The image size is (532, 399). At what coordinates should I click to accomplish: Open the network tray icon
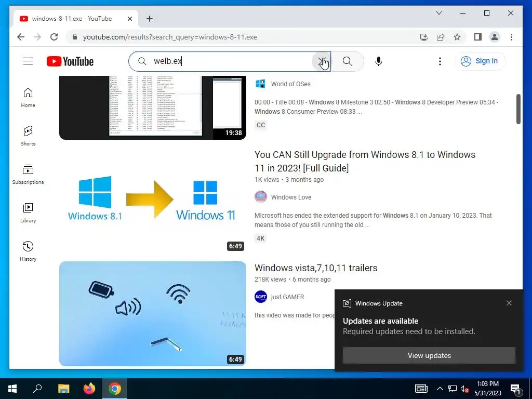click(453, 389)
